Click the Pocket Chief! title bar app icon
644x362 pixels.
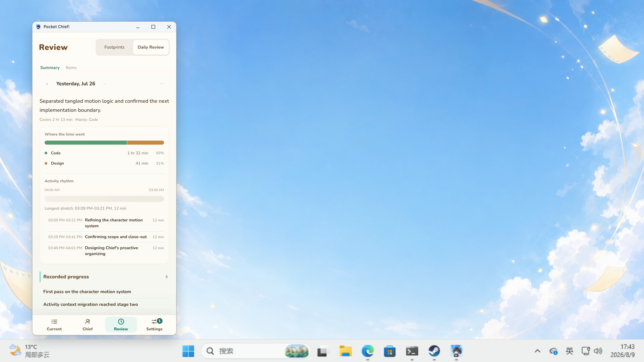point(38,27)
